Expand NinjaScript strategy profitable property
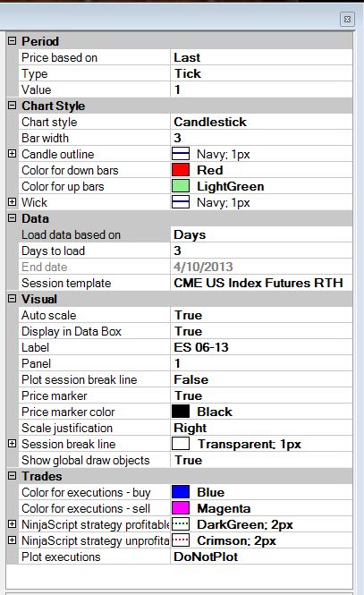The height and width of the screenshot is (595, 364). (13, 524)
